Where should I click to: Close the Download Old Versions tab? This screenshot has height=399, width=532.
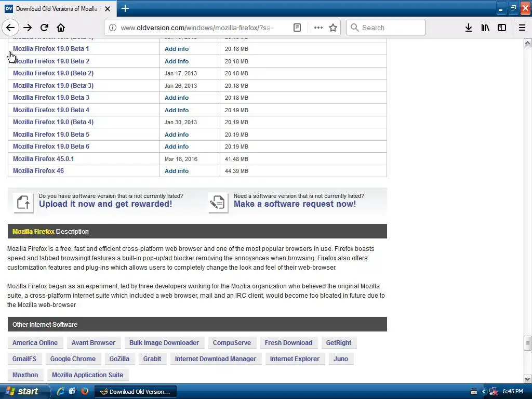point(108,9)
